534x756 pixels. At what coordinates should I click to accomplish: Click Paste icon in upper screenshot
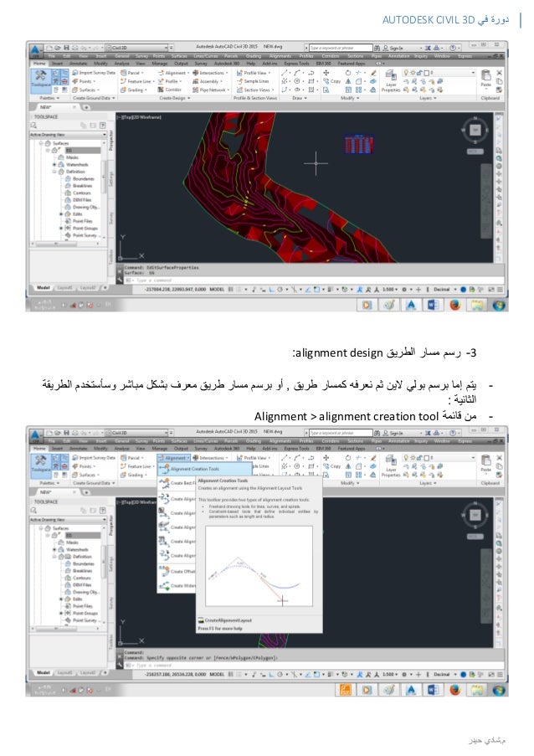[485, 78]
